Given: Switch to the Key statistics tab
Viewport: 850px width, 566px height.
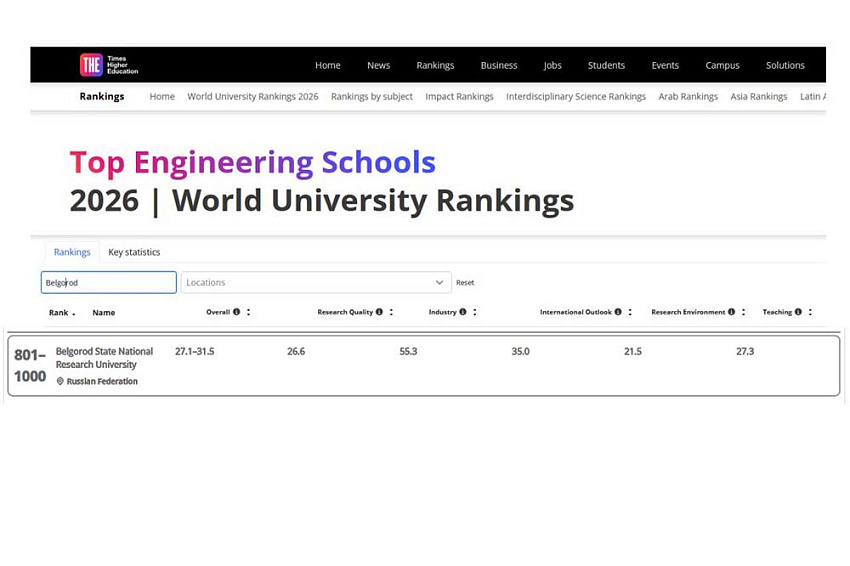Looking at the screenshot, I should 134,252.
